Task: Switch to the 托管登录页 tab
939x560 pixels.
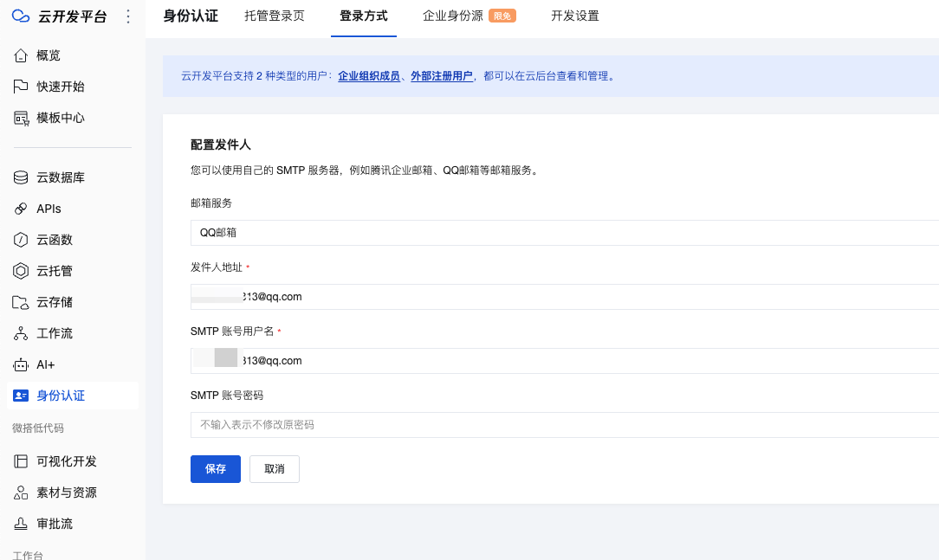Action: [275, 16]
